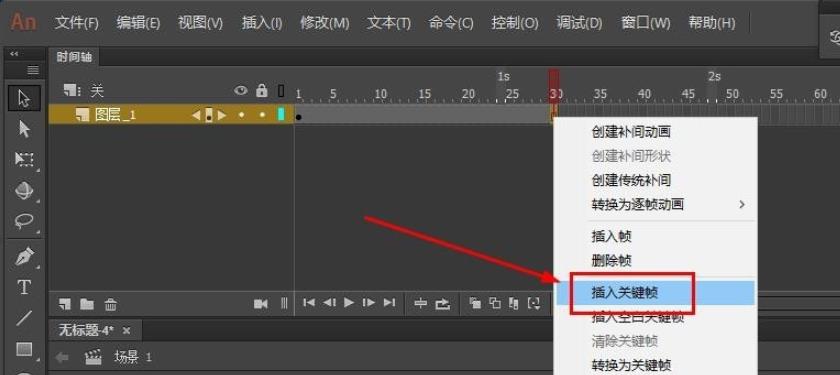
Task: Play the timeline
Action: [x=349, y=303]
